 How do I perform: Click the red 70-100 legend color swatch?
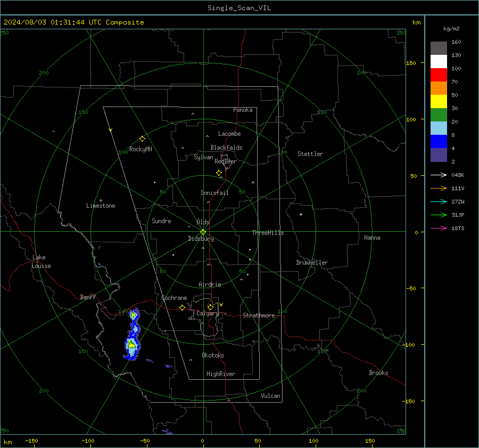pos(439,75)
